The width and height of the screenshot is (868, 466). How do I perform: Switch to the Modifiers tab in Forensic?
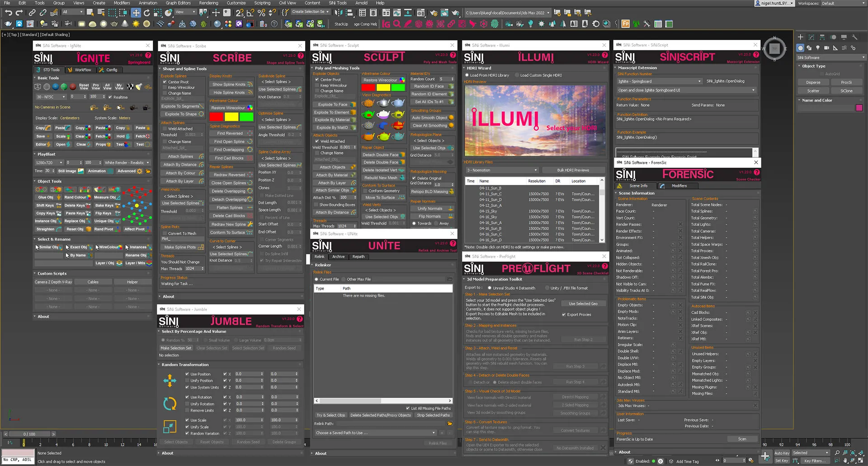(679, 186)
